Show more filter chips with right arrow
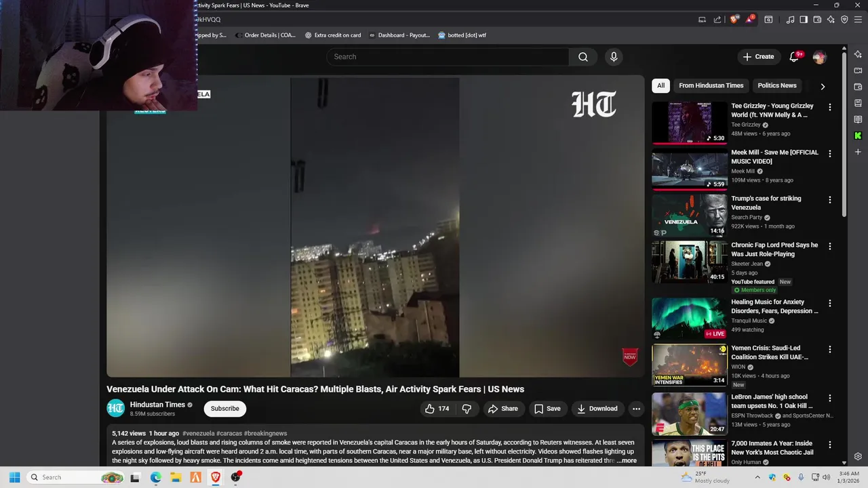Image resolution: width=868 pixels, height=488 pixels. pos(823,86)
